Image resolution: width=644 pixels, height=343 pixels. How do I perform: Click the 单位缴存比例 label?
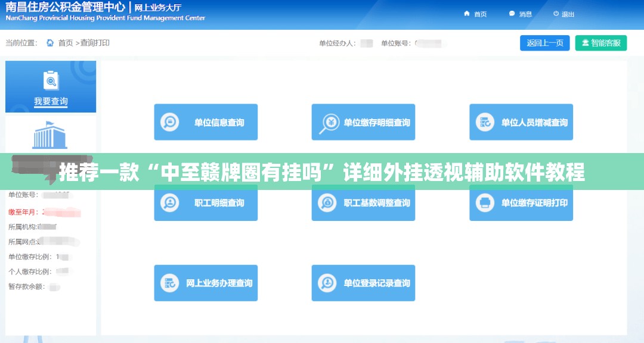pos(30,257)
